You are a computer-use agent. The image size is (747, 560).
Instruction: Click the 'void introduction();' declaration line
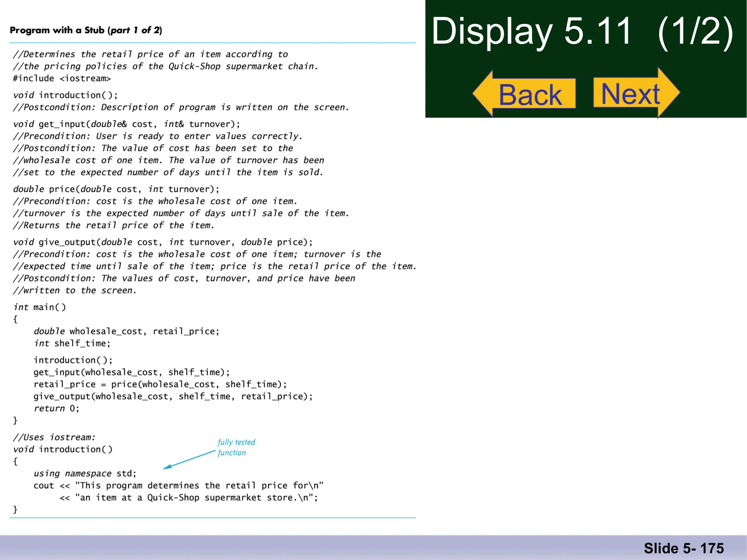(x=66, y=95)
